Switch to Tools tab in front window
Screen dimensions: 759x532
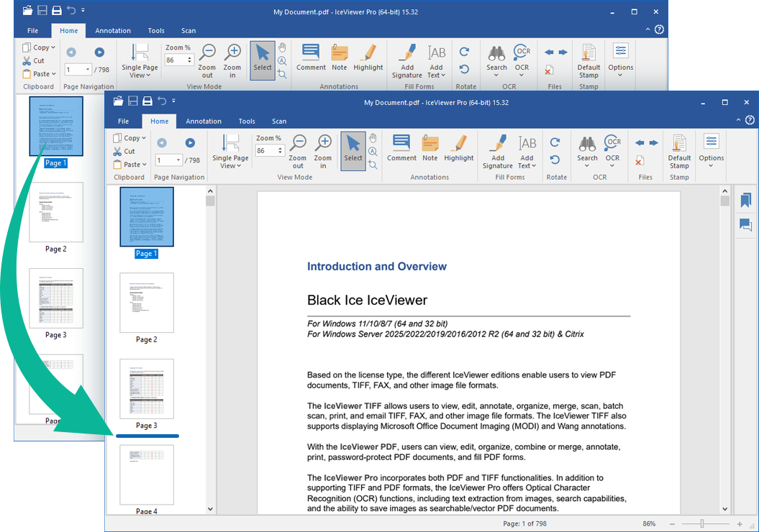click(247, 121)
